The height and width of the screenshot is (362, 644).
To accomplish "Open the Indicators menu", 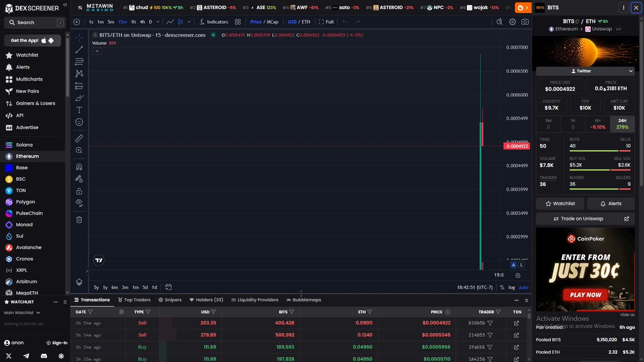I will click(x=213, y=22).
